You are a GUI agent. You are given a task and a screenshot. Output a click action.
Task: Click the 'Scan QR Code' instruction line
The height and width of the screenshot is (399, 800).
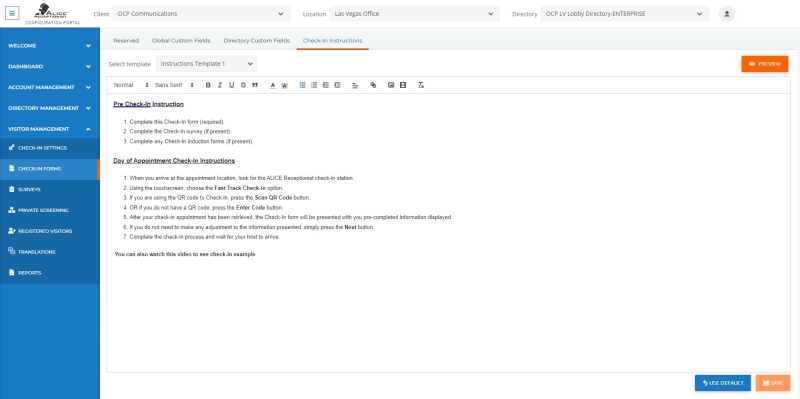pyautogui.click(x=220, y=197)
